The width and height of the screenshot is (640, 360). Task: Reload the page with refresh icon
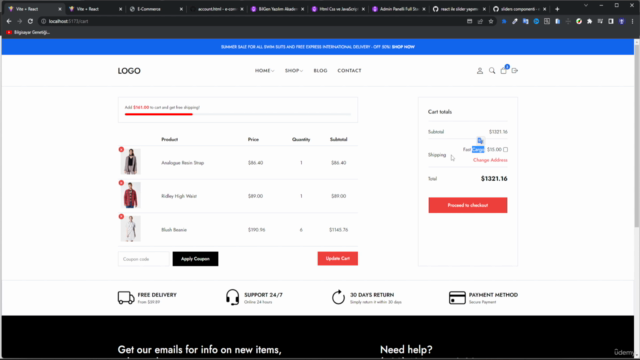(x=30, y=21)
